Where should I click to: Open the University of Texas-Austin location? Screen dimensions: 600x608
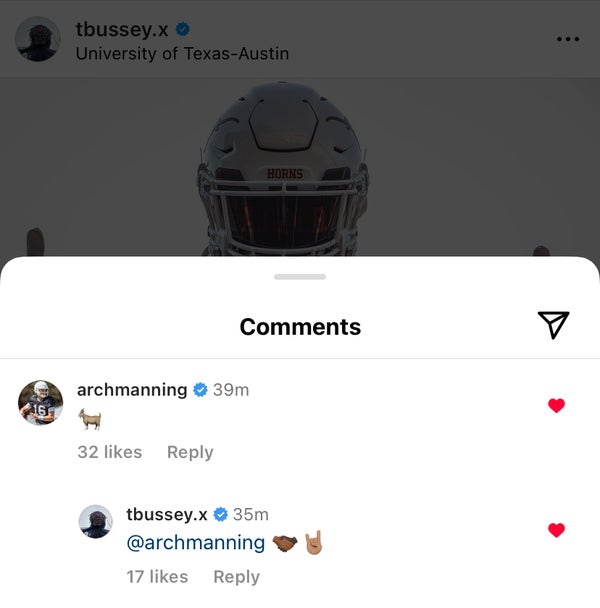(182, 54)
